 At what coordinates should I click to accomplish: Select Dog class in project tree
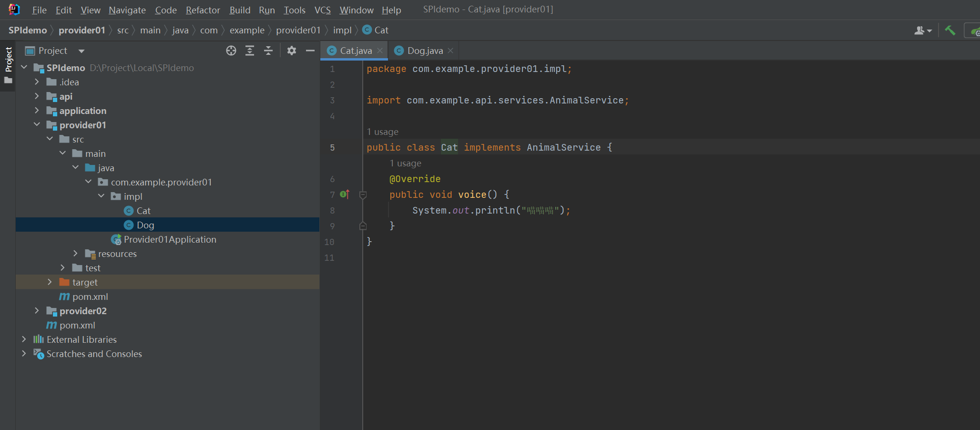[145, 225]
